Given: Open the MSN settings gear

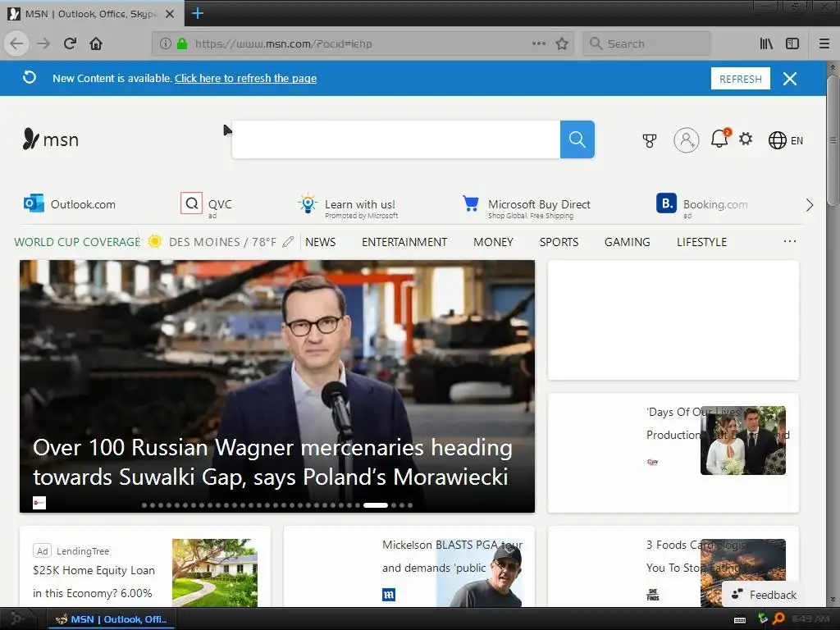Looking at the screenshot, I should click(746, 139).
